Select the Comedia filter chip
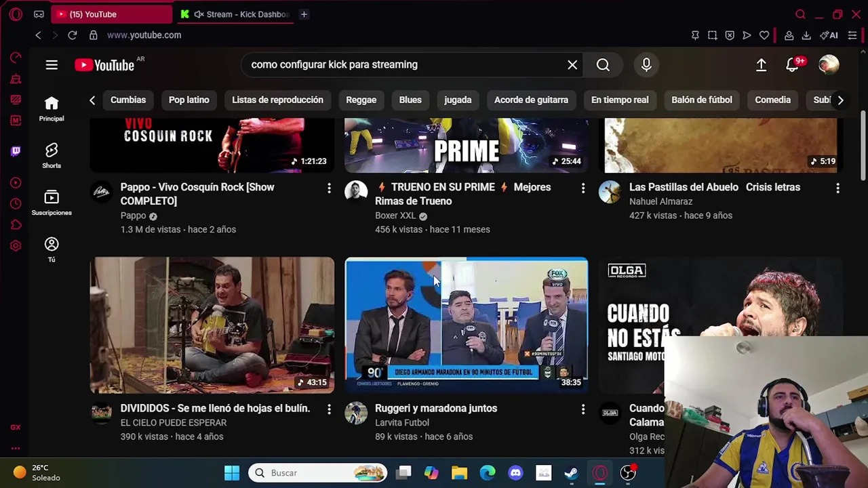The height and width of the screenshot is (488, 868). pos(773,100)
